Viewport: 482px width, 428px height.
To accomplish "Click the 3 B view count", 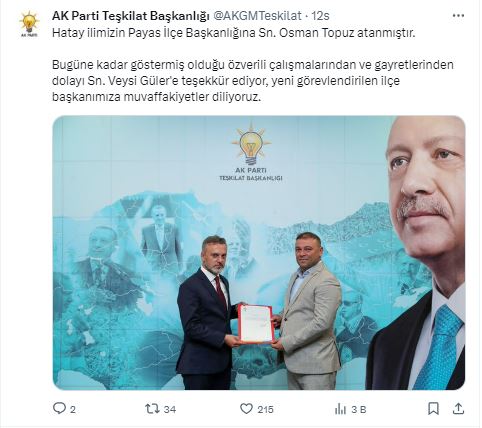I will pyautogui.click(x=359, y=409).
